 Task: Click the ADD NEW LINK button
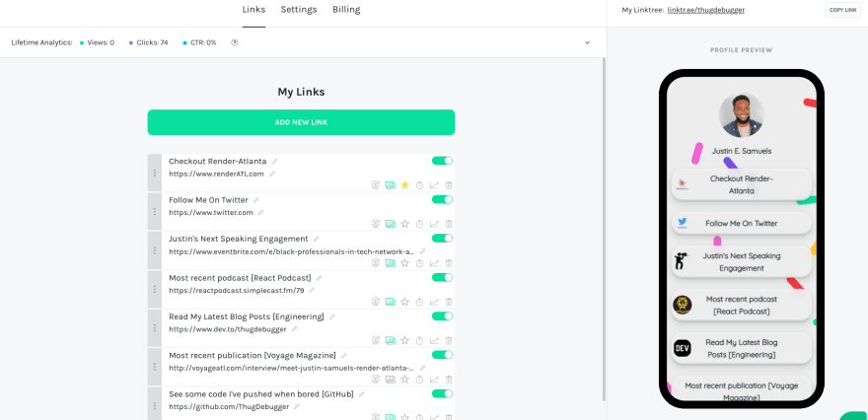point(301,122)
